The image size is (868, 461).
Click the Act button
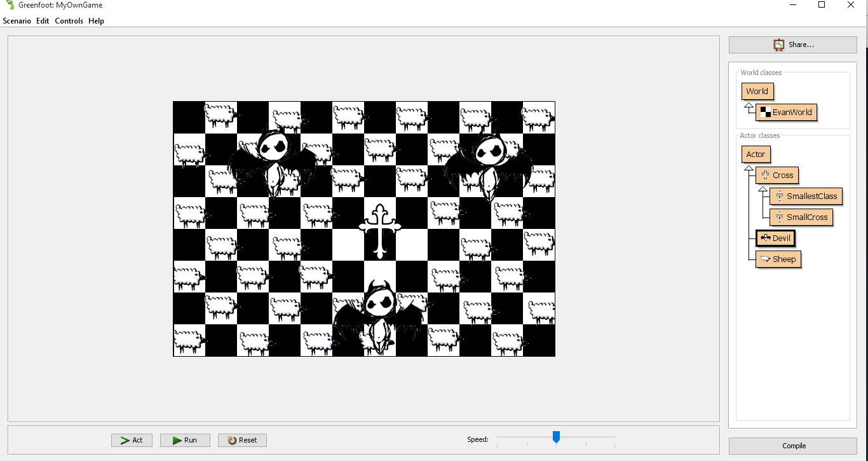pos(132,440)
